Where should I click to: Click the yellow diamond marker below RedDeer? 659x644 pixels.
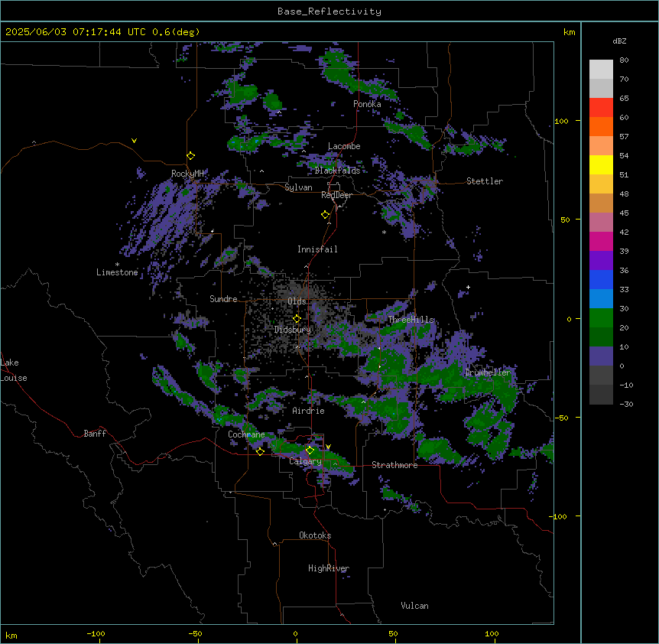[x=326, y=215]
